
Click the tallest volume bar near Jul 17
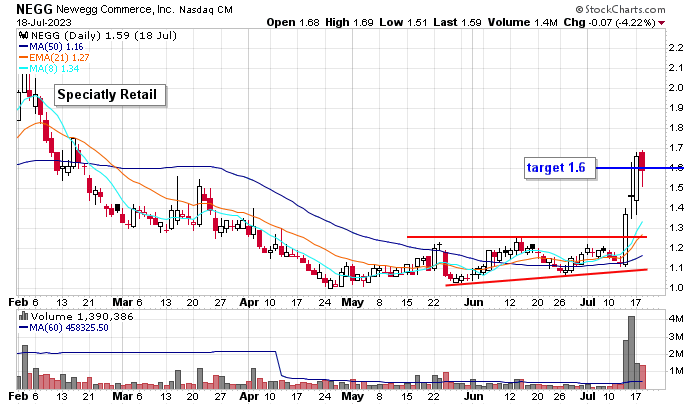[631, 353]
